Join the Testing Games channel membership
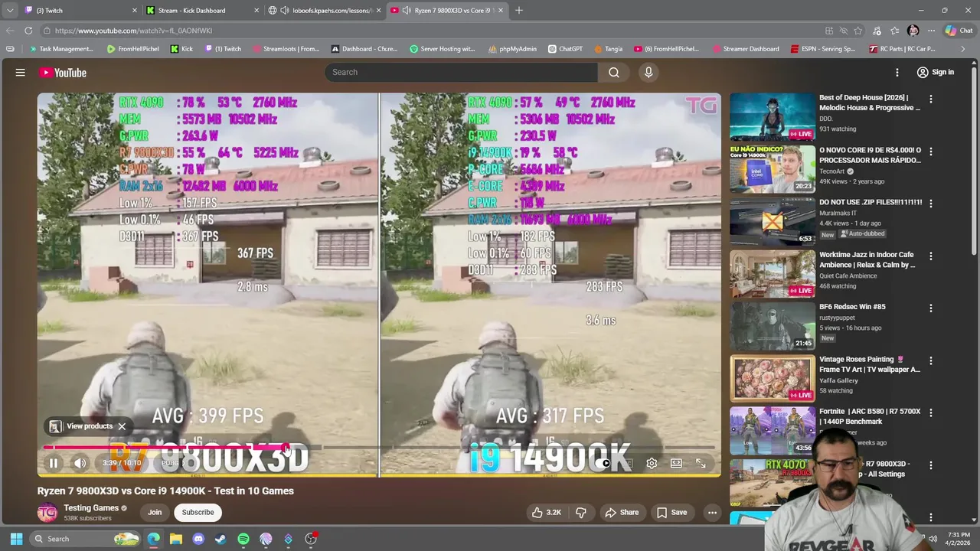This screenshot has width=980, height=551. coord(155,513)
